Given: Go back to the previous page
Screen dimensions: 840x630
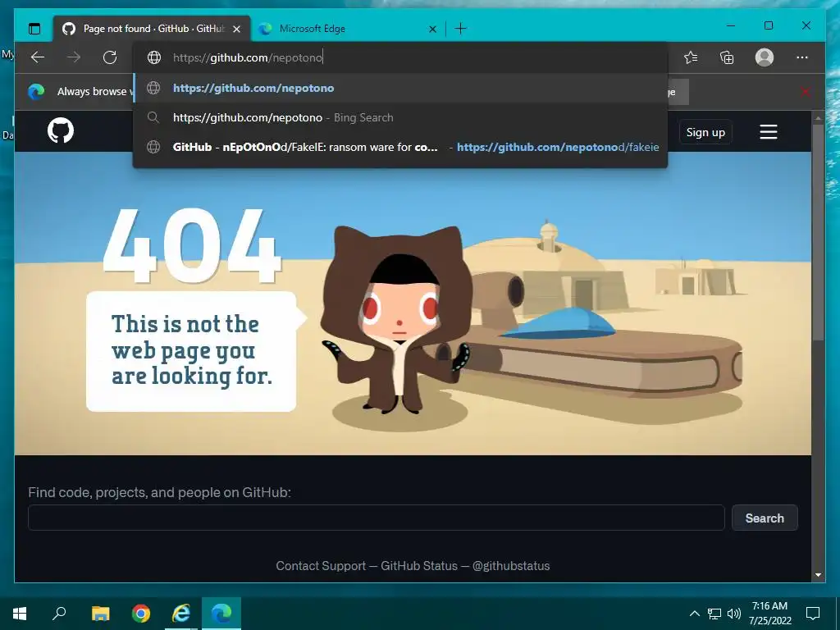Looking at the screenshot, I should (38, 57).
